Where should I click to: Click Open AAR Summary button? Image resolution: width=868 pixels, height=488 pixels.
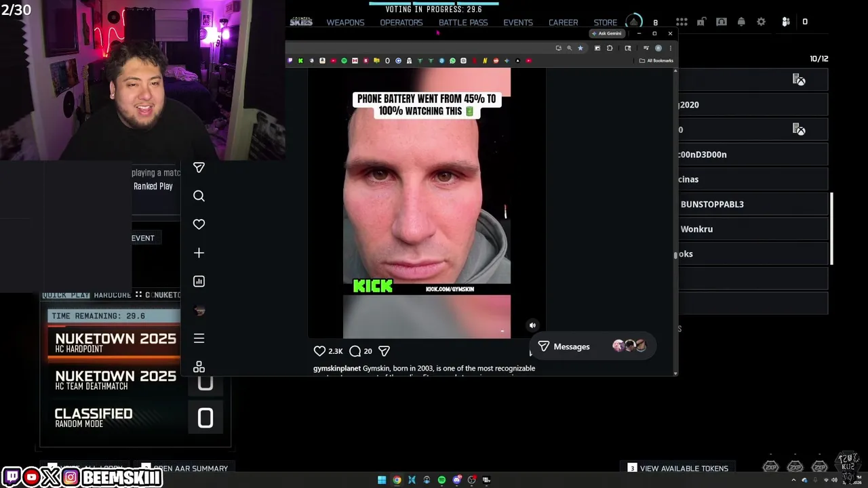pos(184,468)
